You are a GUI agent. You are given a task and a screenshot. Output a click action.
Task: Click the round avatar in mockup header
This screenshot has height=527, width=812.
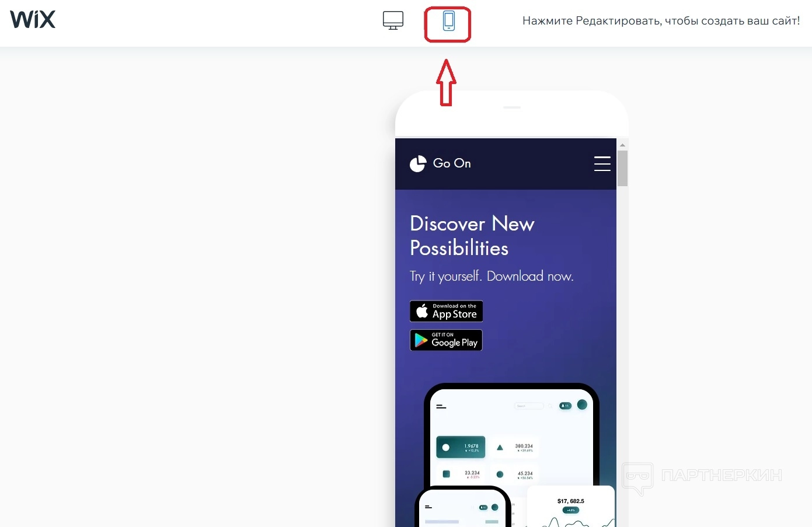pos(582,404)
